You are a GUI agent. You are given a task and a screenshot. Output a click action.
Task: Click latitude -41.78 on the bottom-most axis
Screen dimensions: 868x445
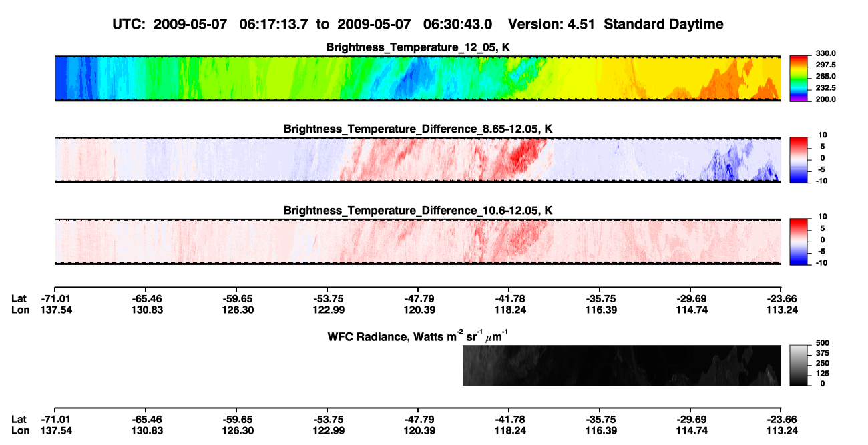509,419
